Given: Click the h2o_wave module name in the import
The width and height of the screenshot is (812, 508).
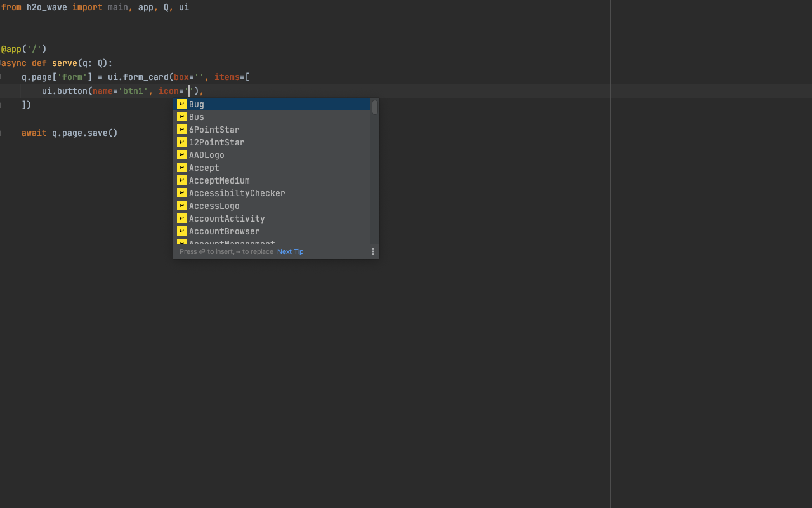Looking at the screenshot, I should (46, 8).
